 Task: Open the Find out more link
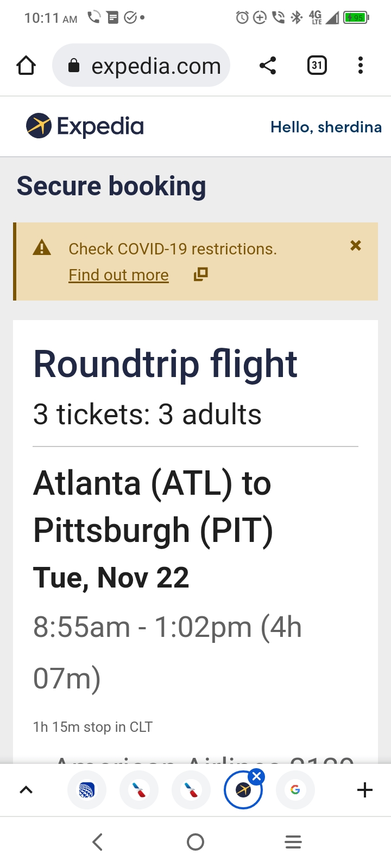pyautogui.click(x=118, y=275)
